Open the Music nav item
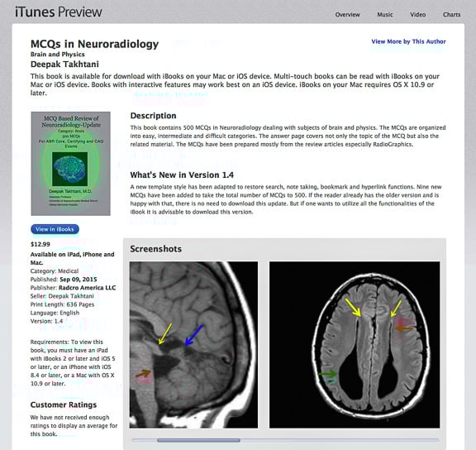 coord(385,15)
